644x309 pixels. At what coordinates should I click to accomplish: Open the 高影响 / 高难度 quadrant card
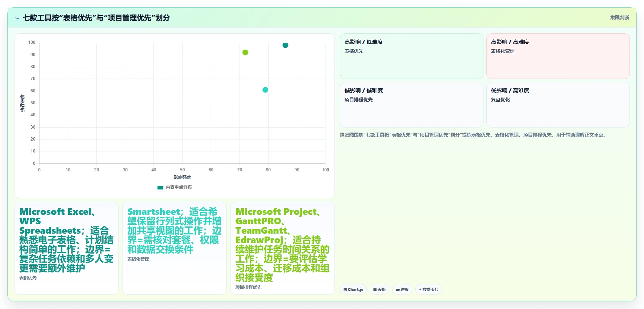(558, 56)
